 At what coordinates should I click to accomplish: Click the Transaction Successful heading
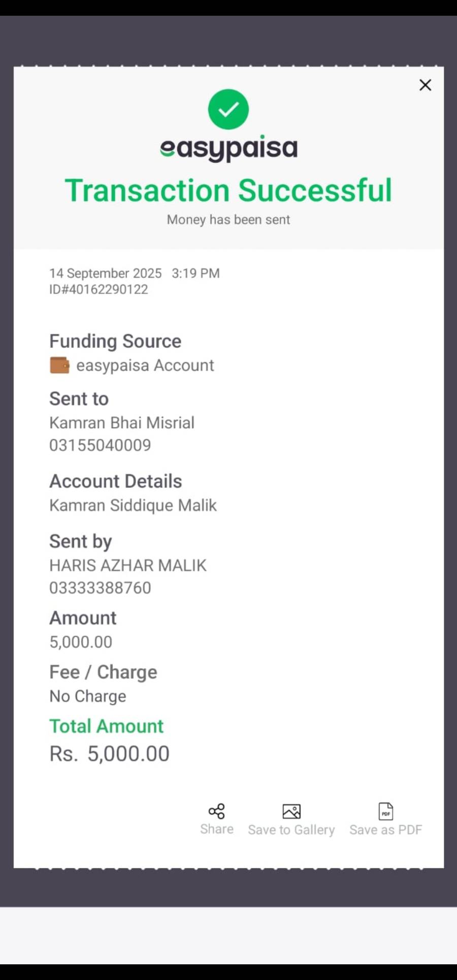228,190
